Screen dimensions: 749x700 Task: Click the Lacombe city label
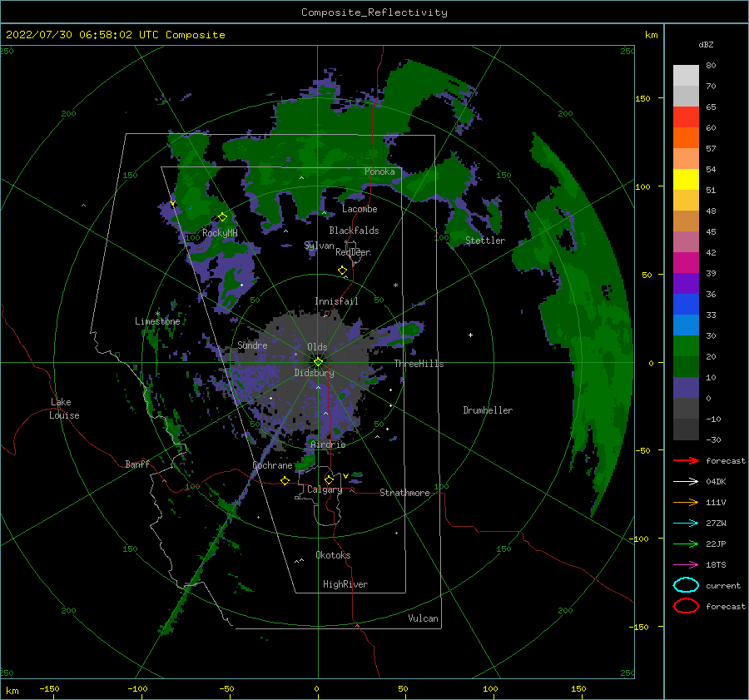(x=360, y=209)
